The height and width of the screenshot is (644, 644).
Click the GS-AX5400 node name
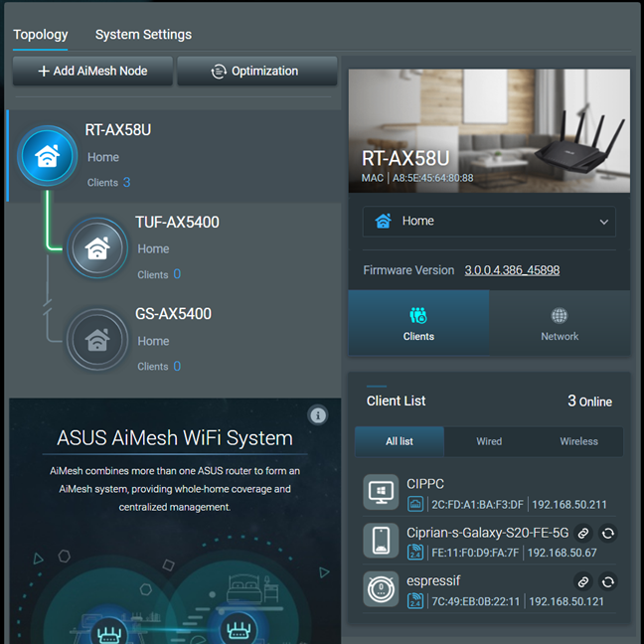click(x=173, y=314)
